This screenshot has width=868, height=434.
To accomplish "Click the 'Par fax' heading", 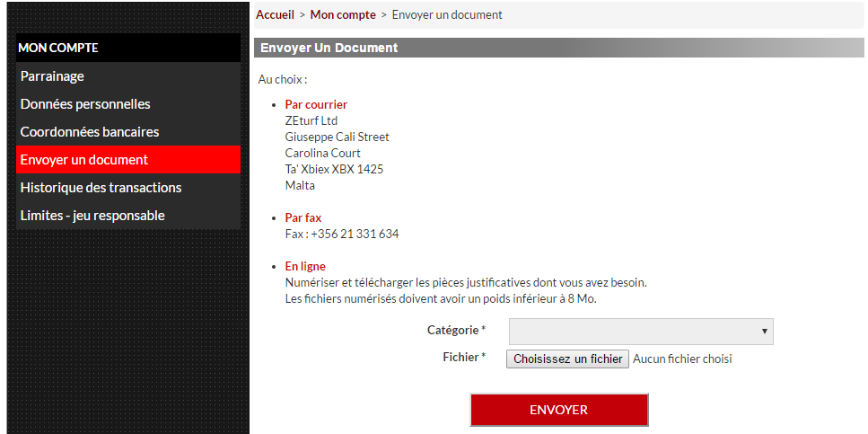I will coord(302,217).
